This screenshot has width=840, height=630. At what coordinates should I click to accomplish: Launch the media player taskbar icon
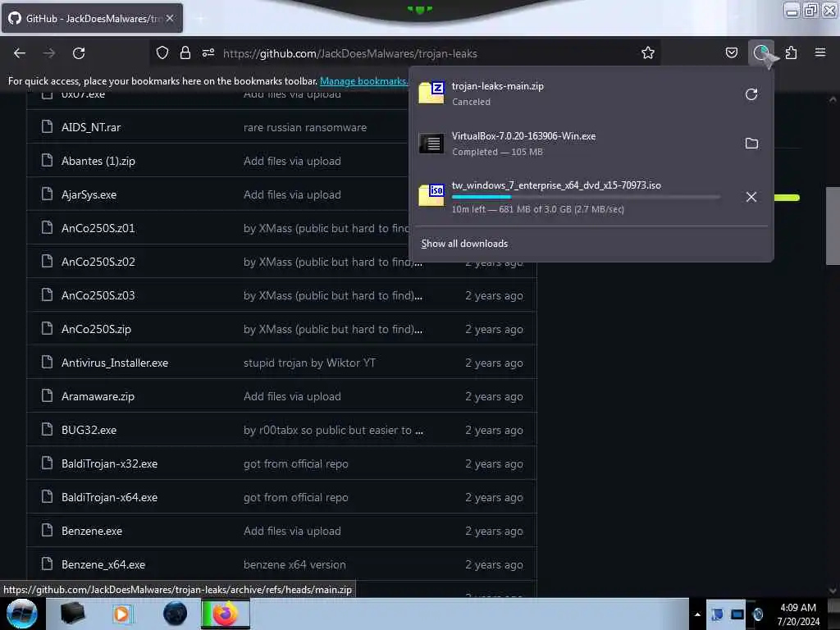tap(121, 614)
